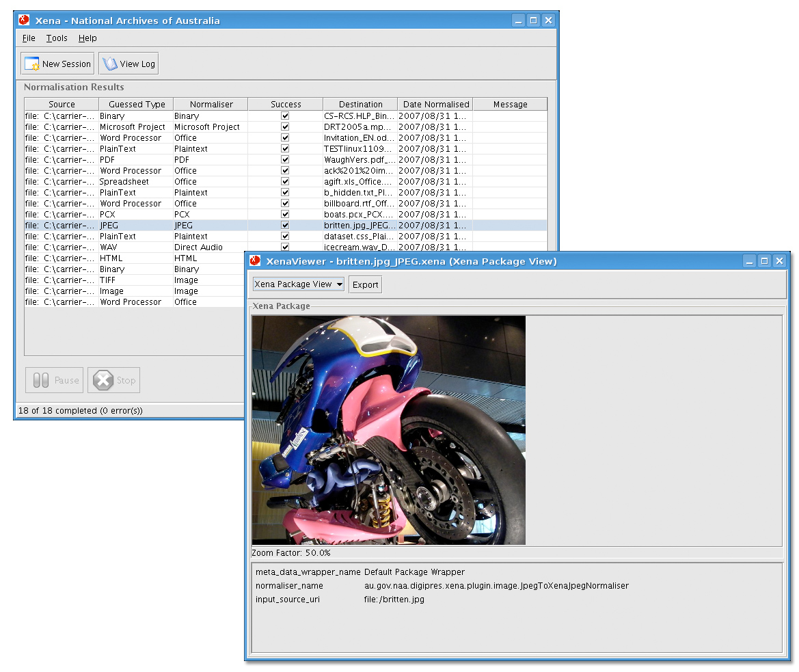Toggle Success checkbox for Spreadsheet row
Screen dimensions: 799x672
[285, 182]
